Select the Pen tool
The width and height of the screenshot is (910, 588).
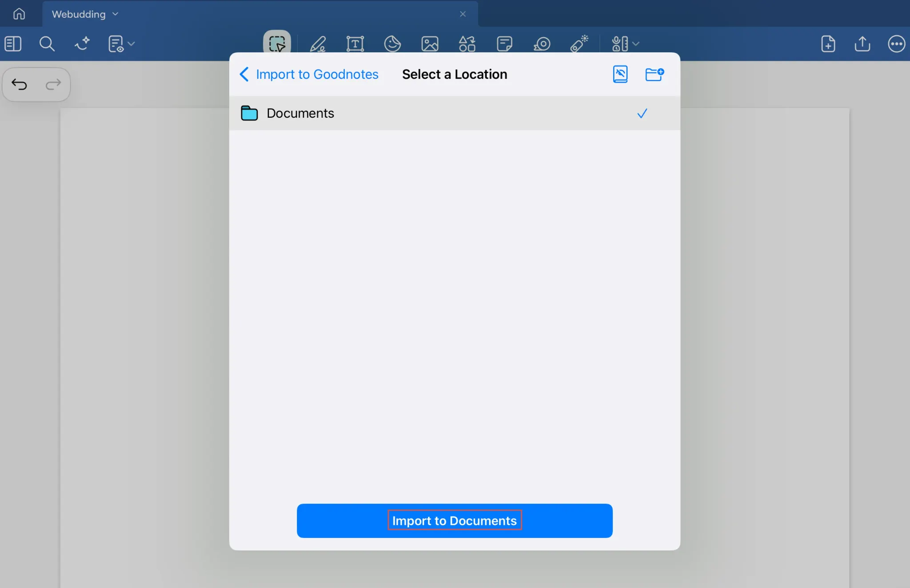point(318,44)
